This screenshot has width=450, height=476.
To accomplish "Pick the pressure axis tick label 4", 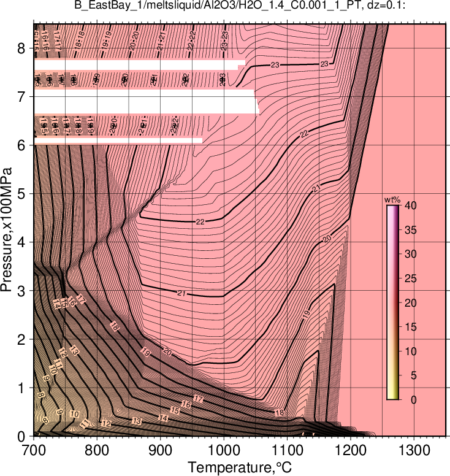I will (x=21, y=242).
